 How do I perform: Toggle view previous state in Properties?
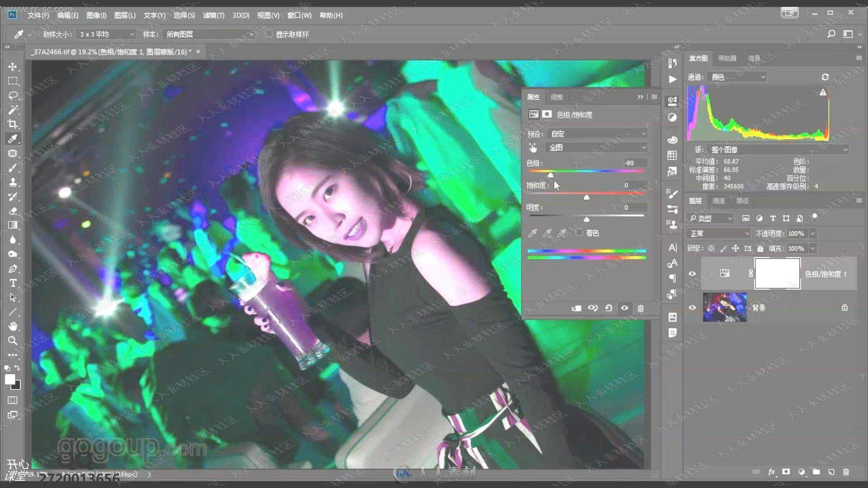(x=593, y=308)
